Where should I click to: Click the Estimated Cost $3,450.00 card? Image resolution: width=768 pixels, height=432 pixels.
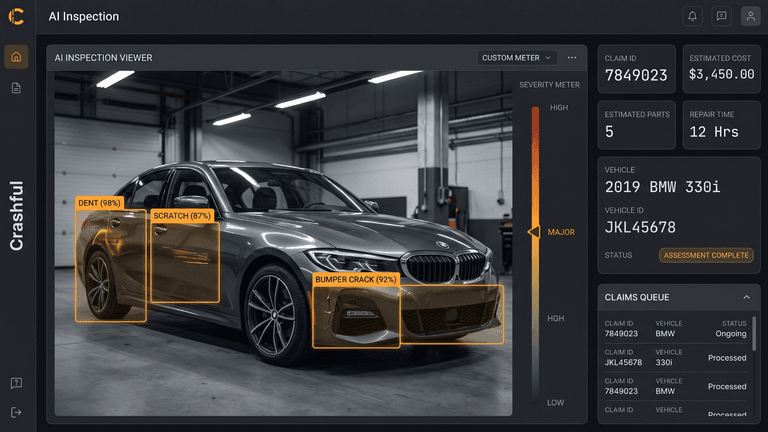[721, 69]
